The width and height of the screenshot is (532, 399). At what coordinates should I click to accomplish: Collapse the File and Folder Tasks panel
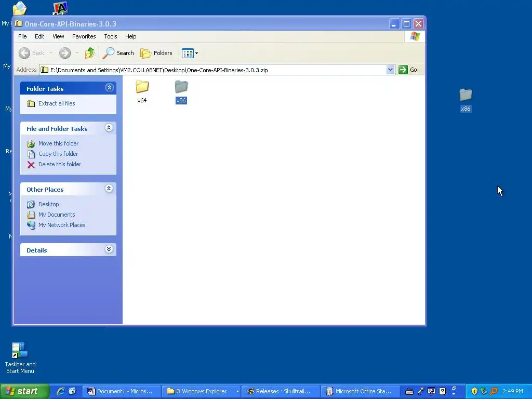(x=109, y=128)
